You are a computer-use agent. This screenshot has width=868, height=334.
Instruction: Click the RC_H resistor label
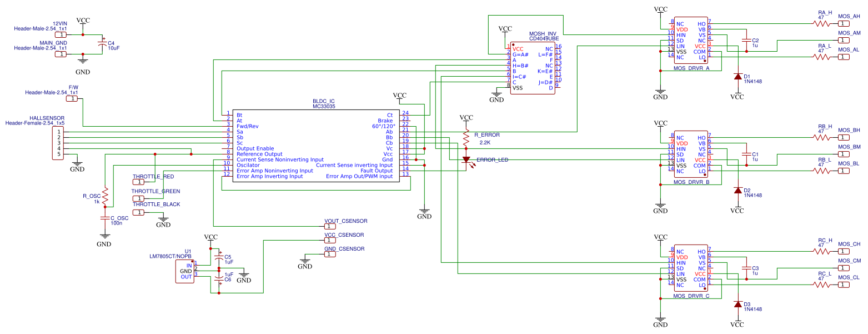pos(825,240)
